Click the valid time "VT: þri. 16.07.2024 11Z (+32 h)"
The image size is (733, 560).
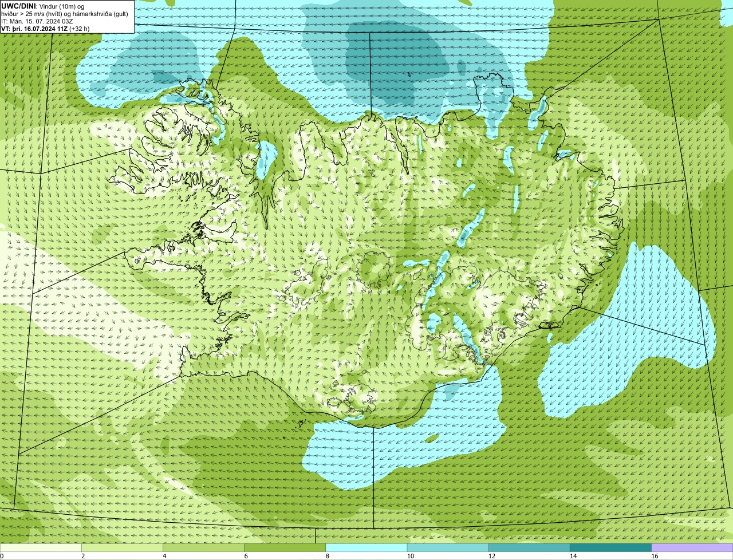tap(45, 28)
